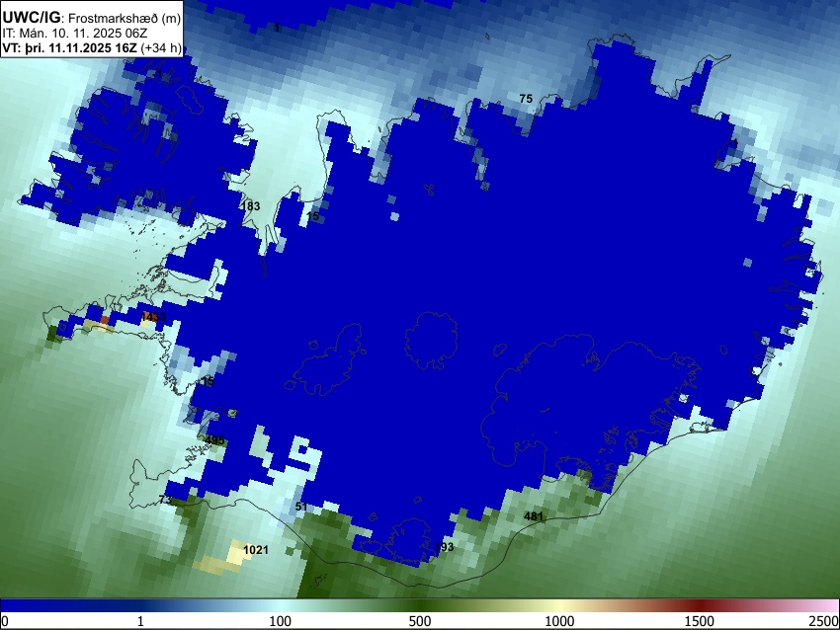Click the 15 label above the 495 value
The image size is (840, 630).
pyautogui.click(x=208, y=381)
